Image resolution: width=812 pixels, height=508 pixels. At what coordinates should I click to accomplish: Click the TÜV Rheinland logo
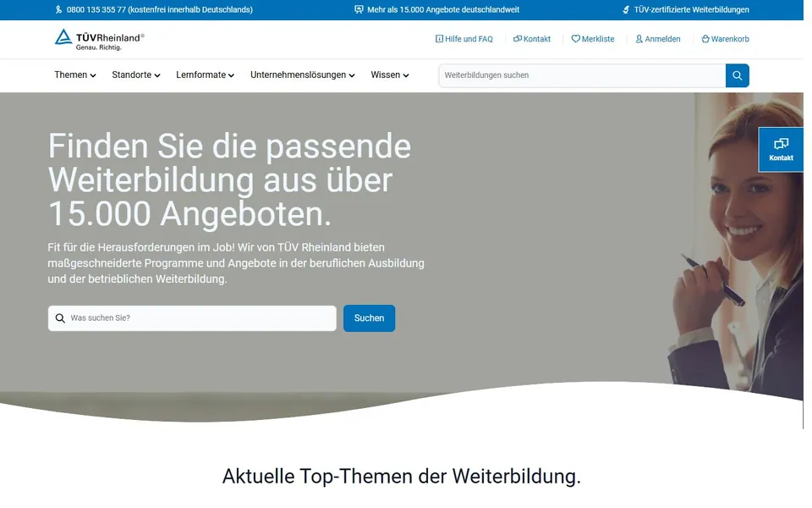(100, 40)
